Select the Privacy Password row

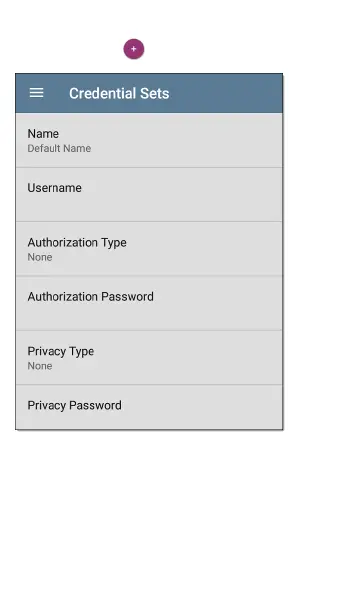coord(149,407)
